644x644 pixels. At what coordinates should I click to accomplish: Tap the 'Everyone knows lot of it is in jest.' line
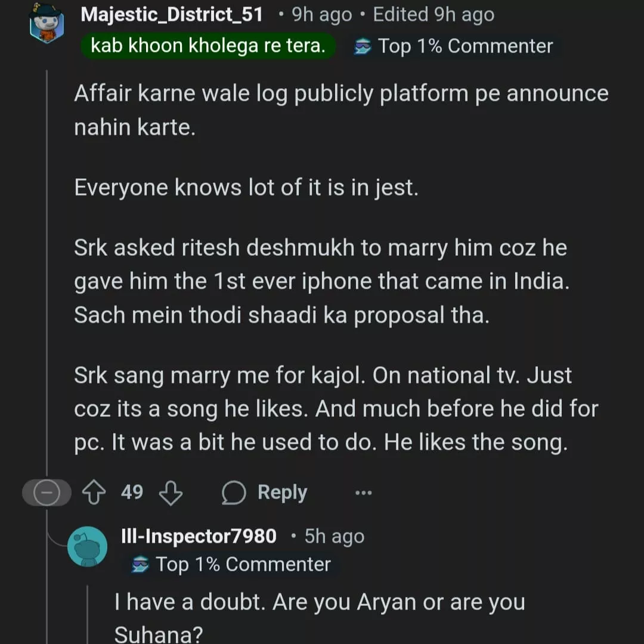[x=246, y=188]
